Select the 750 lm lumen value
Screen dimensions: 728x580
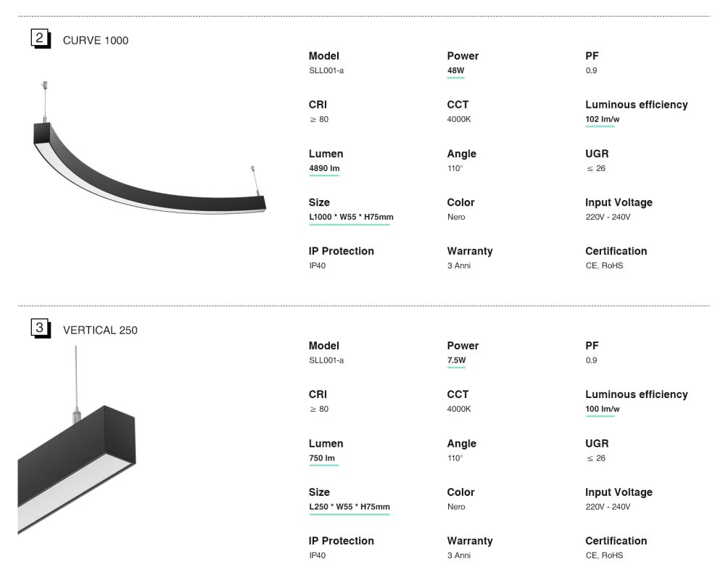coord(322,459)
